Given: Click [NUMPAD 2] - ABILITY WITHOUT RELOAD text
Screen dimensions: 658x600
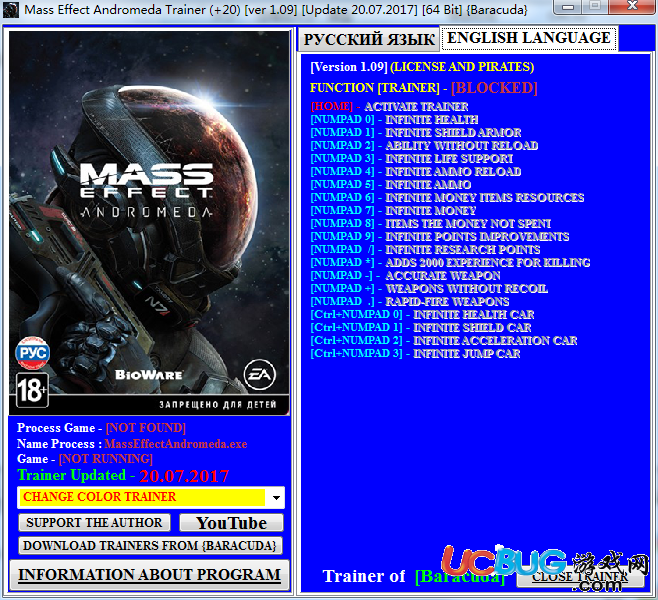Looking at the screenshot, I should [424, 146].
